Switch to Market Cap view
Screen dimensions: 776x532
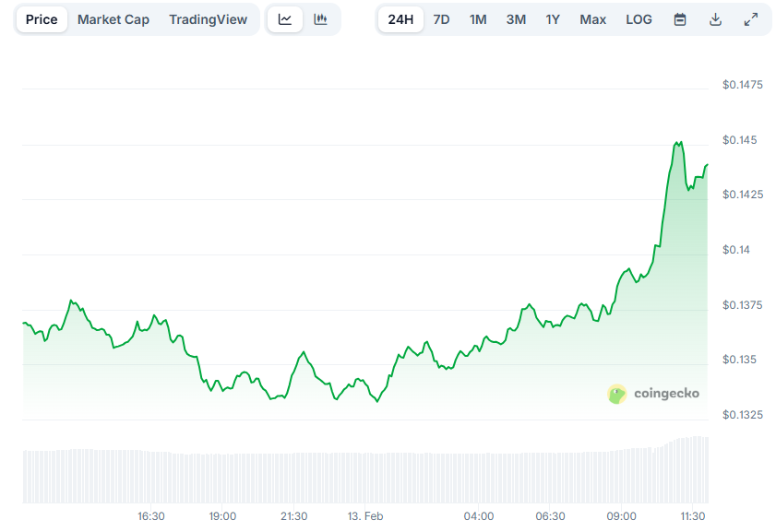[x=113, y=18]
